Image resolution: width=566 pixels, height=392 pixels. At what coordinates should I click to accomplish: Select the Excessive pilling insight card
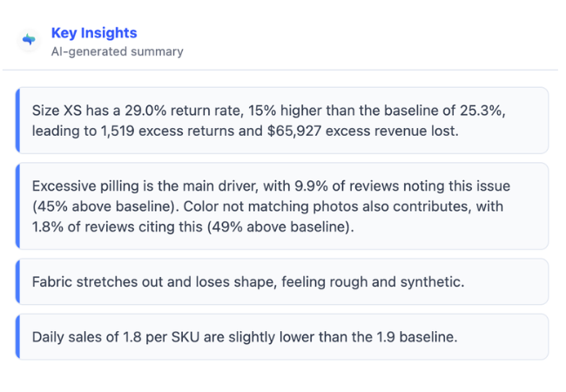[x=282, y=206]
